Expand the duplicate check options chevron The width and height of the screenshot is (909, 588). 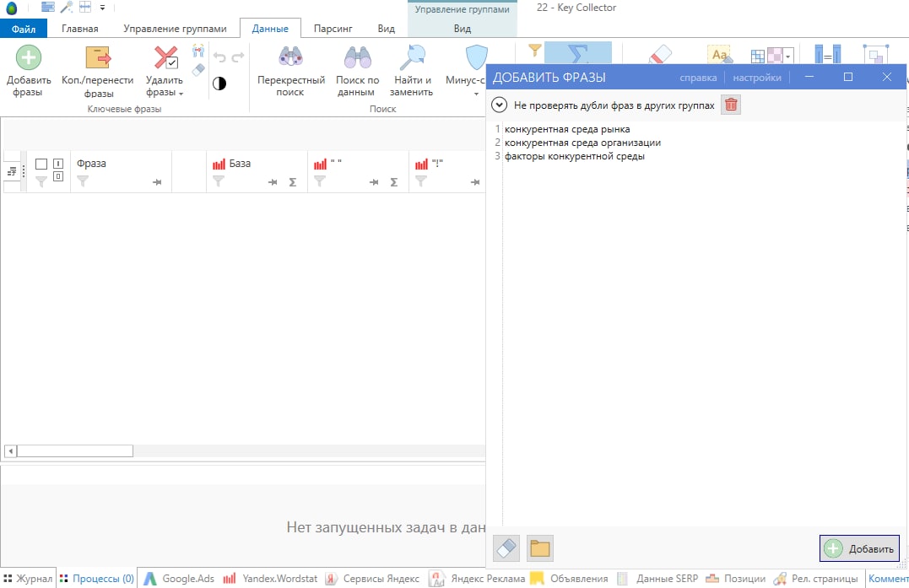[x=500, y=105]
